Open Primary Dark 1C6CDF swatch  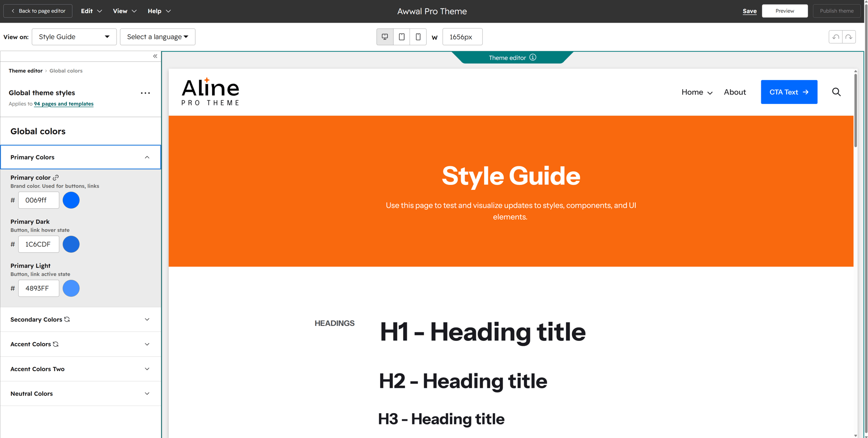coord(71,244)
